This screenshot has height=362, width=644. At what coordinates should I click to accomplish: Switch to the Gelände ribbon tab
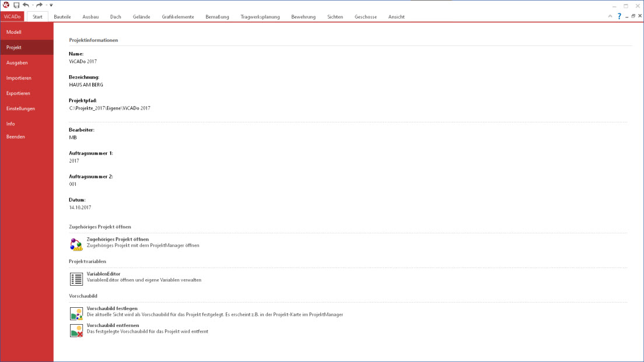point(141,17)
